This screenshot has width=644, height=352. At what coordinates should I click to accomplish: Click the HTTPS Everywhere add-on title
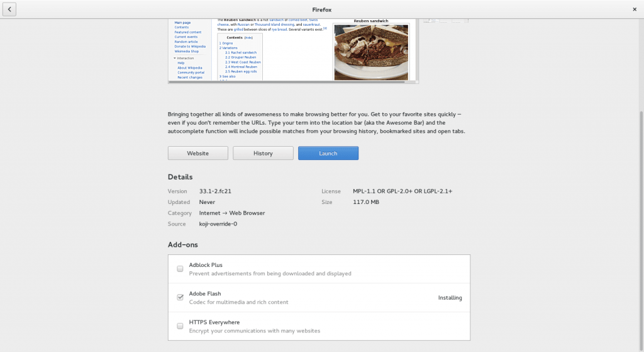point(214,322)
